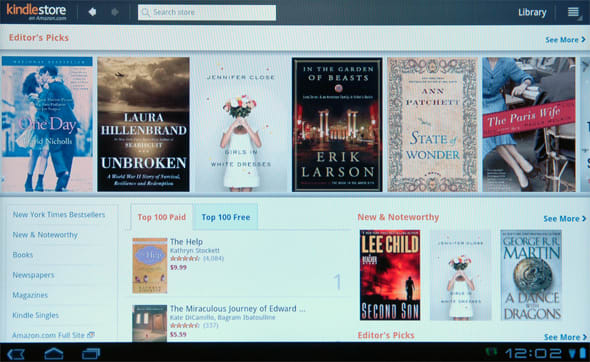590x362 pixels.
Task: Open See More for lower Editor's Picks
Action: (x=565, y=337)
